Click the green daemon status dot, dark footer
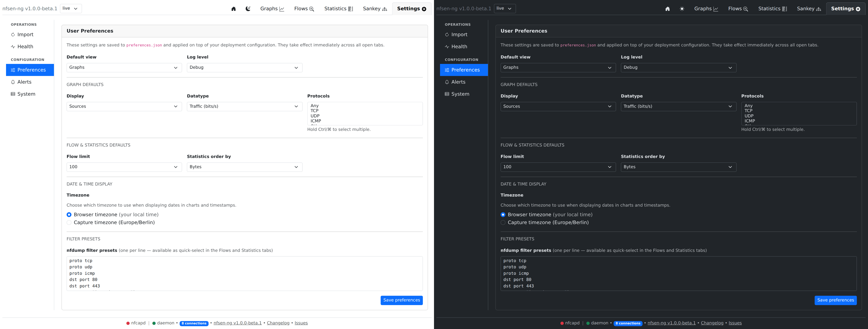The height and width of the screenshot is (329, 868). tap(588, 324)
